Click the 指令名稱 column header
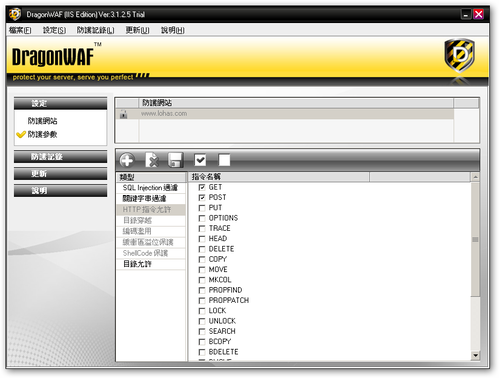The height and width of the screenshot is (378, 499). click(x=279, y=177)
